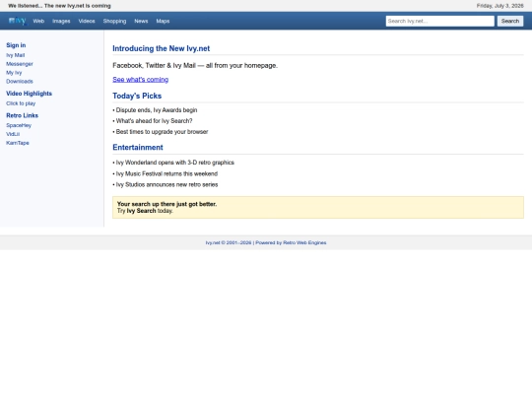This screenshot has width=532, height=399.
Task: Click the 'Entertainment' section heading
Action: pos(138,147)
